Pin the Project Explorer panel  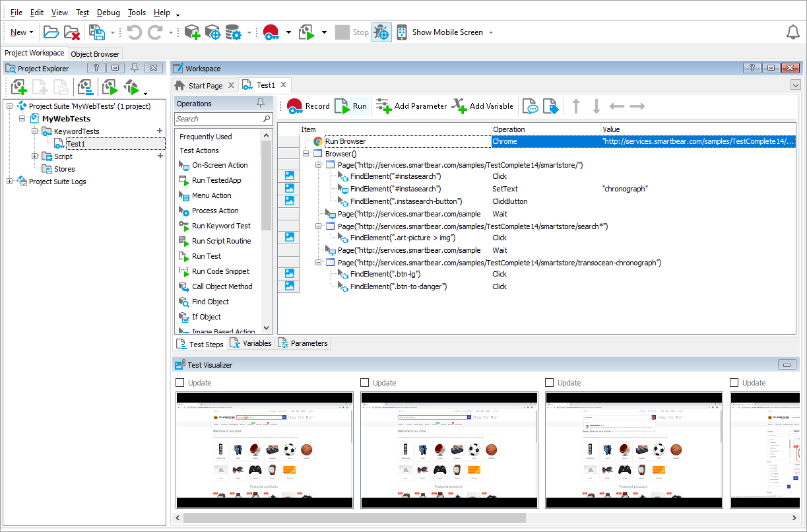click(133, 67)
